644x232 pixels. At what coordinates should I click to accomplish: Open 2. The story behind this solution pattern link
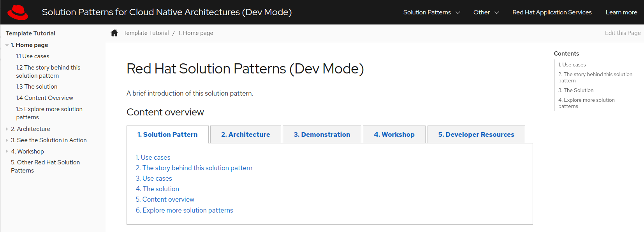click(x=194, y=168)
